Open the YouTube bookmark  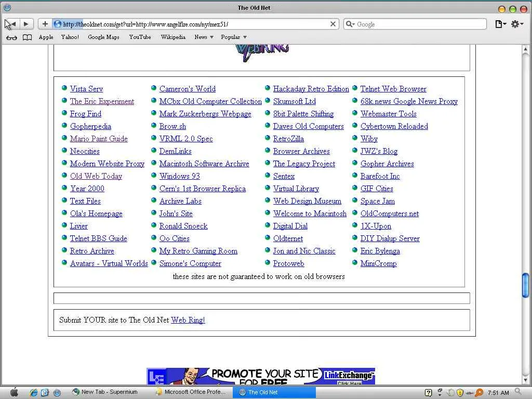click(x=140, y=37)
